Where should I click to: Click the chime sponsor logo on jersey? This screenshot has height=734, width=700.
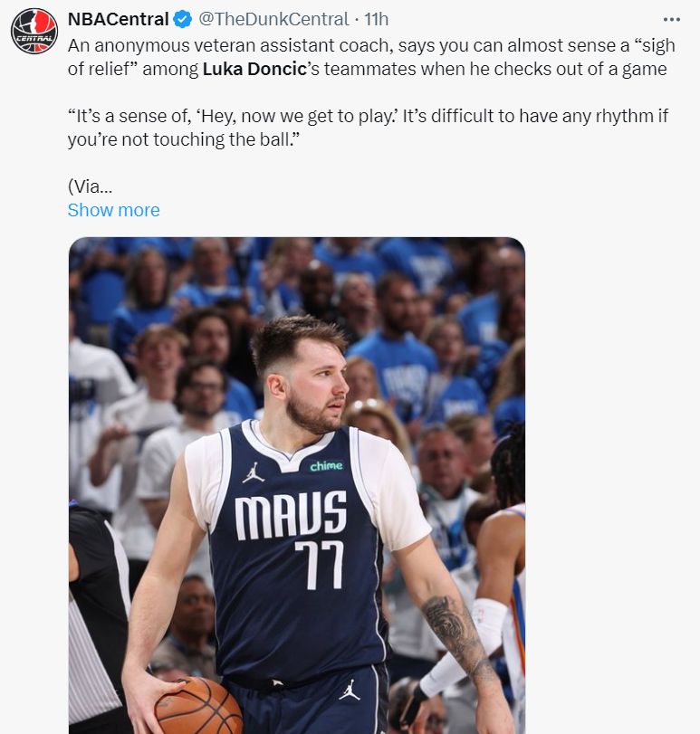click(x=326, y=465)
